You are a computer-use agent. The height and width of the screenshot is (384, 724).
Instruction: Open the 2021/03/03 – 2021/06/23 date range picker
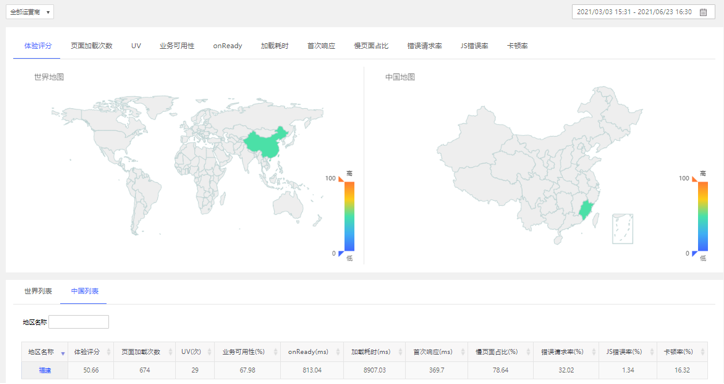(643, 12)
